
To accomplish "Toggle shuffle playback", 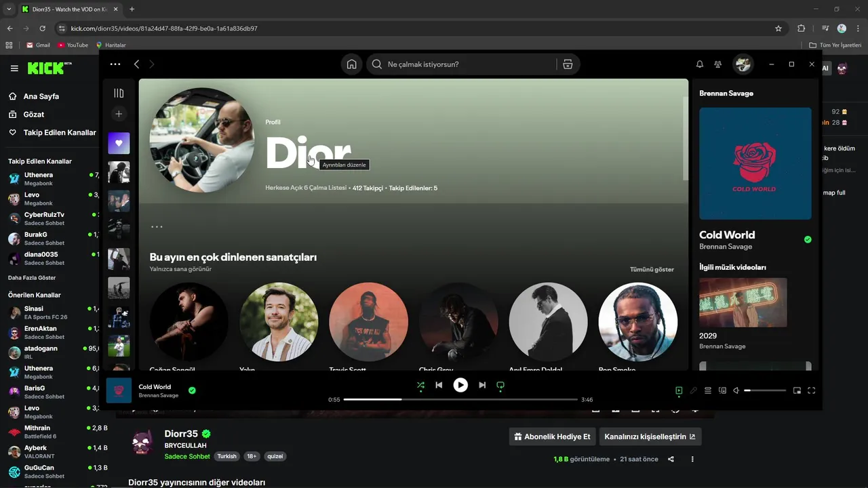I will coord(420,385).
